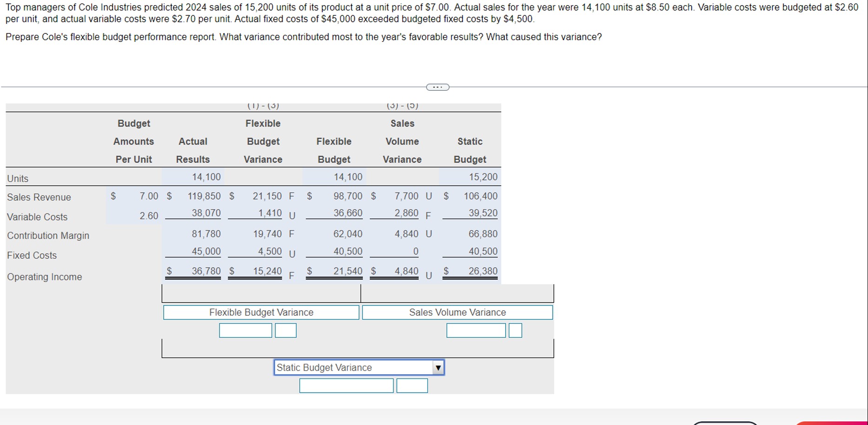868x425 pixels.
Task: Select the Sales Revenue row label
Action: point(39,197)
